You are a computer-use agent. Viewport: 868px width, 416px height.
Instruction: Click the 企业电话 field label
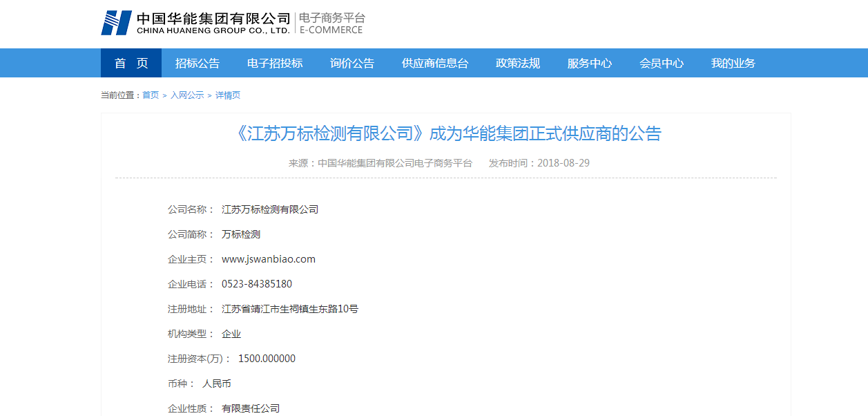191,284
